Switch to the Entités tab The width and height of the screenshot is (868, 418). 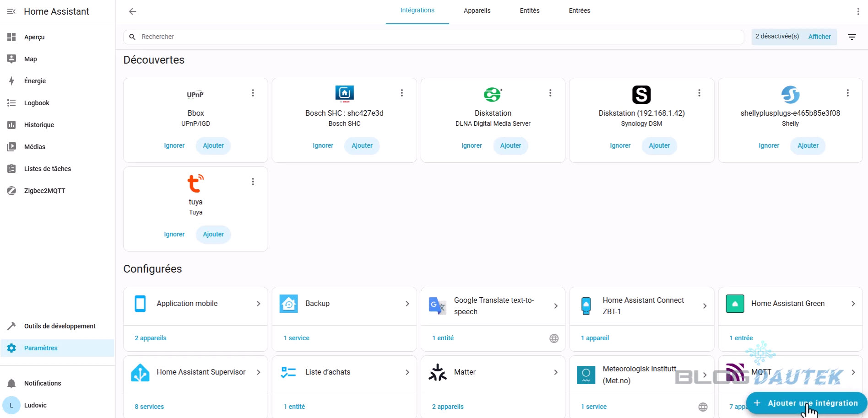click(529, 11)
